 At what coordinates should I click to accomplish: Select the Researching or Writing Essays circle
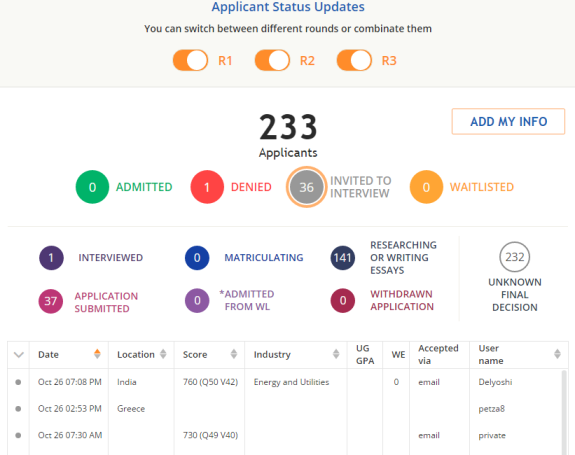pyautogui.click(x=343, y=258)
